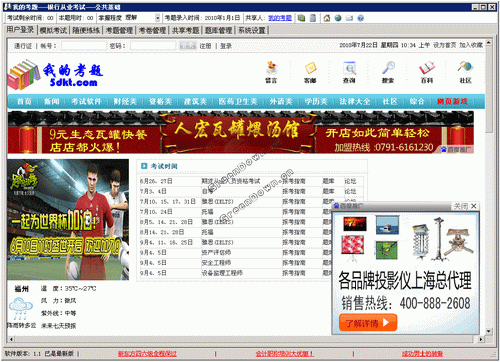Click the 关闭 label on the ad popup
This screenshot has height=362, width=500.
point(461,206)
